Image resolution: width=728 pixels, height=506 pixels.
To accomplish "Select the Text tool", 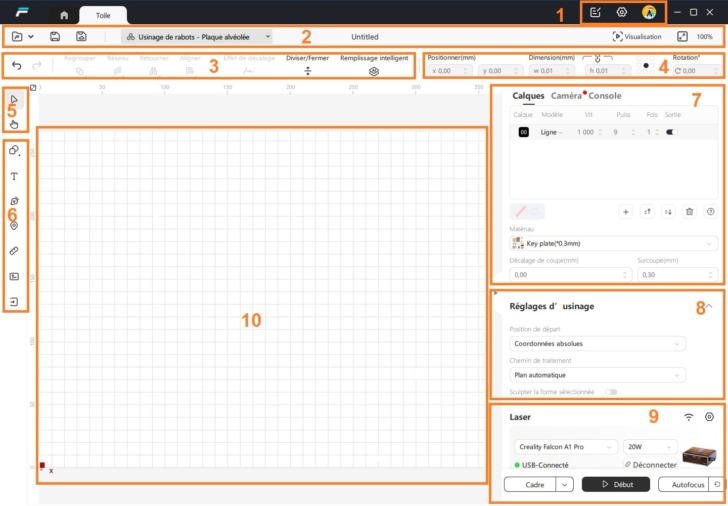I will 14,176.
